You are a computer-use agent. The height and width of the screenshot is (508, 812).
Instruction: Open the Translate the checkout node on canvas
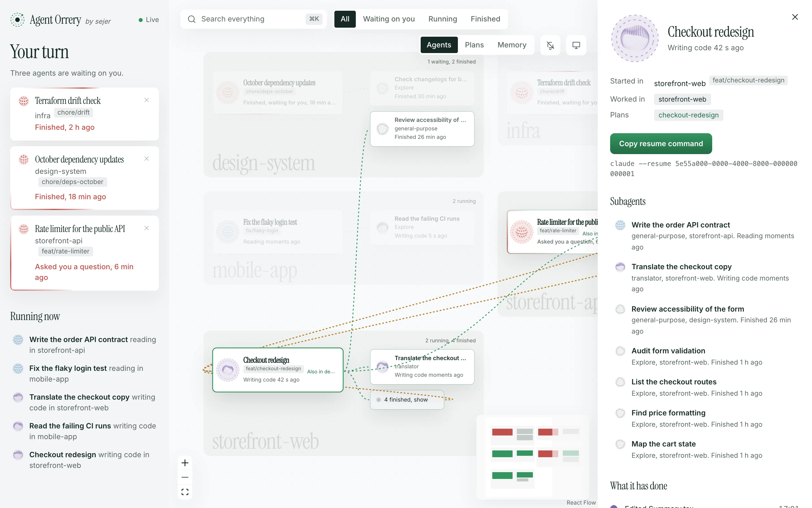coord(422,367)
